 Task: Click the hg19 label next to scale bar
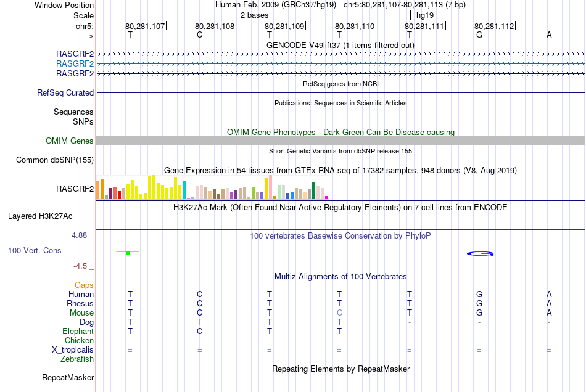[425, 15]
